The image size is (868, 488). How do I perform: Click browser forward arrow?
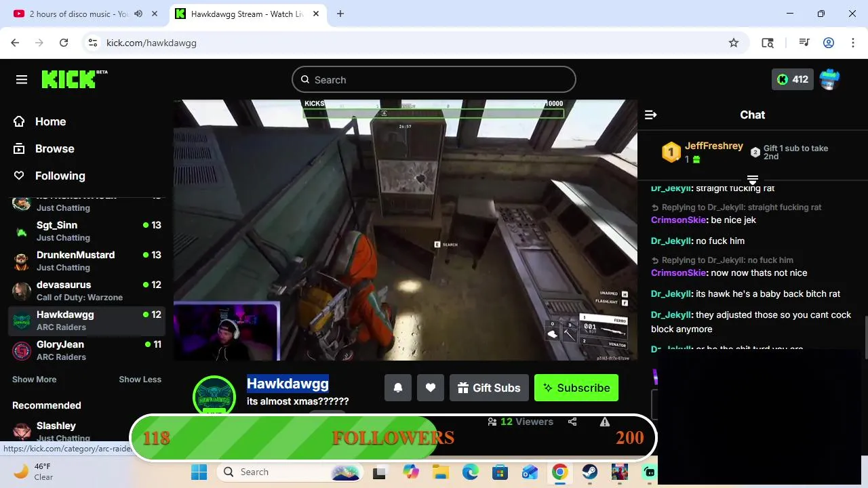(39, 43)
